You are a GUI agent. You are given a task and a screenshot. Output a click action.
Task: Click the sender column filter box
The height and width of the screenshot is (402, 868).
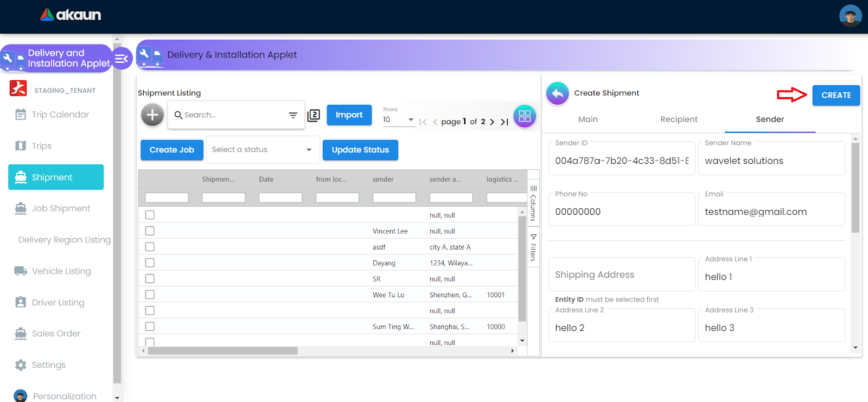click(394, 198)
